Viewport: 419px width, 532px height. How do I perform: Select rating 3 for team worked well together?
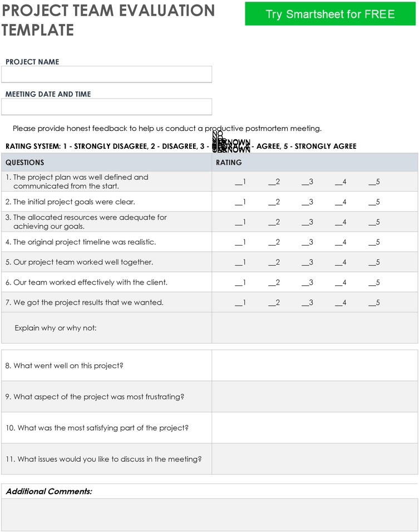pyautogui.click(x=308, y=262)
